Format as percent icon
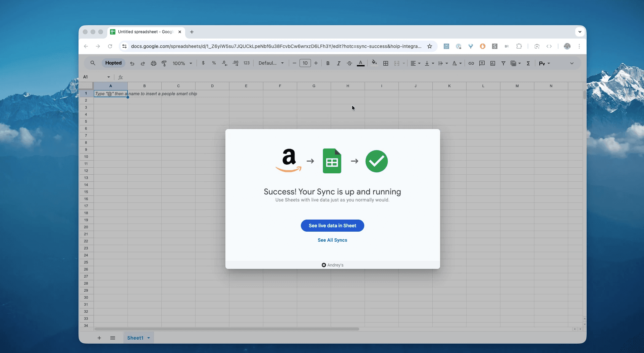This screenshot has width=644, height=353. pyautogui.click(x=214, y=63)
